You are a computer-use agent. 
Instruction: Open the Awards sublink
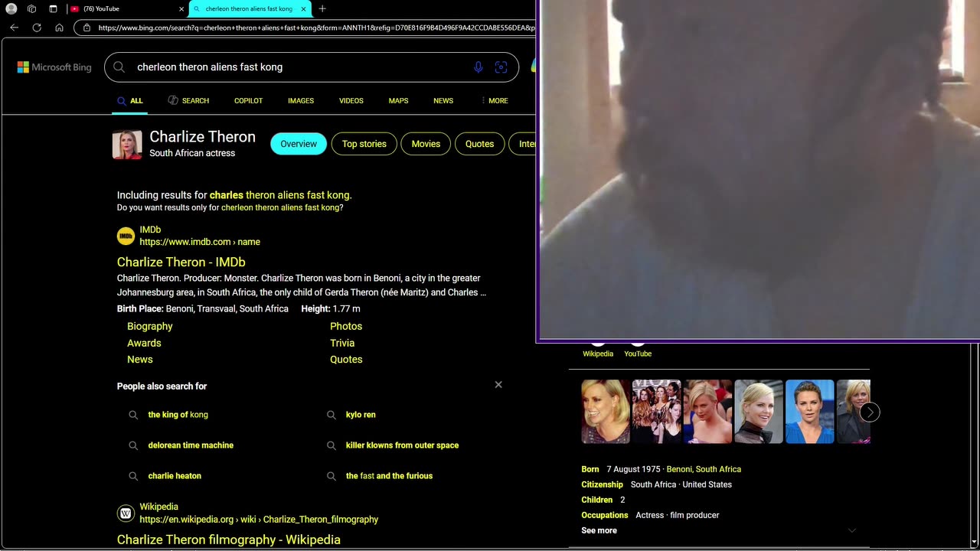(x=144, y=343)
